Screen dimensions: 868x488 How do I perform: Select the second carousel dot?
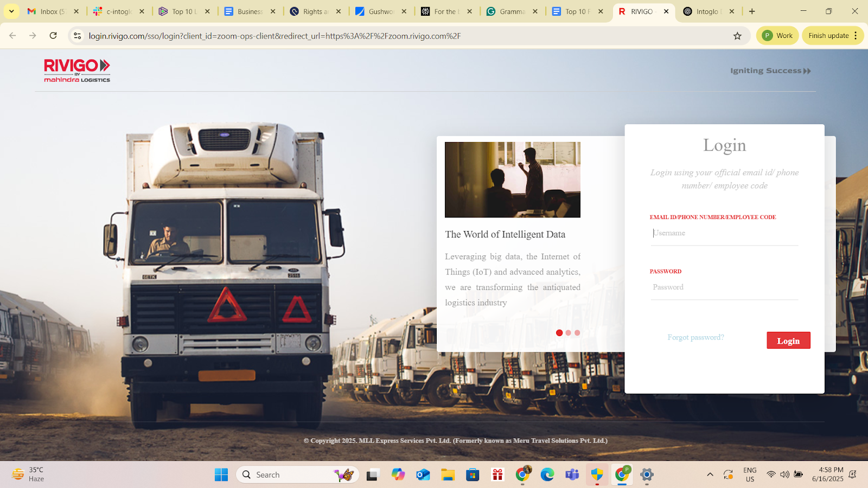[568, 333]
